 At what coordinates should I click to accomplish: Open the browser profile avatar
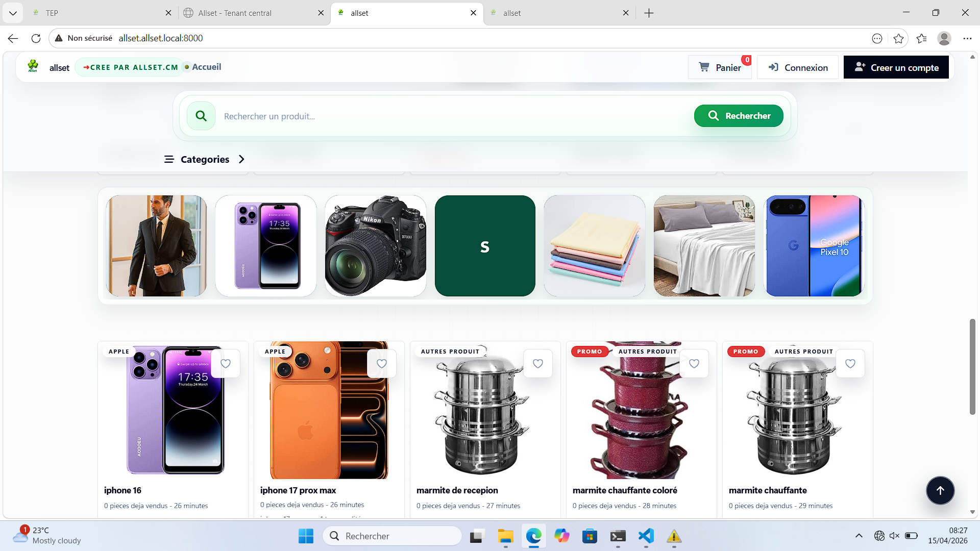click(944, 38)
